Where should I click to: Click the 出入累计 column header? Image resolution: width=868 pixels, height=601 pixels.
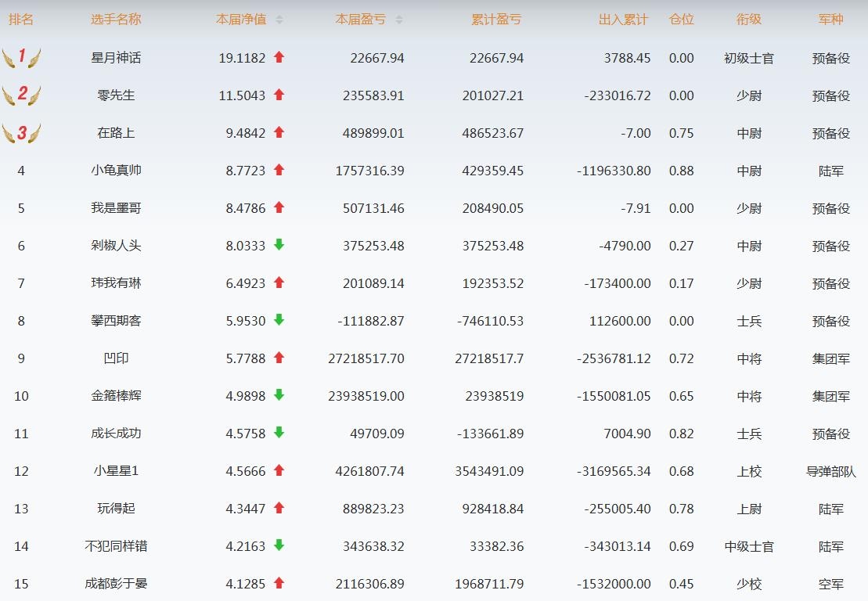pos(623,20)
